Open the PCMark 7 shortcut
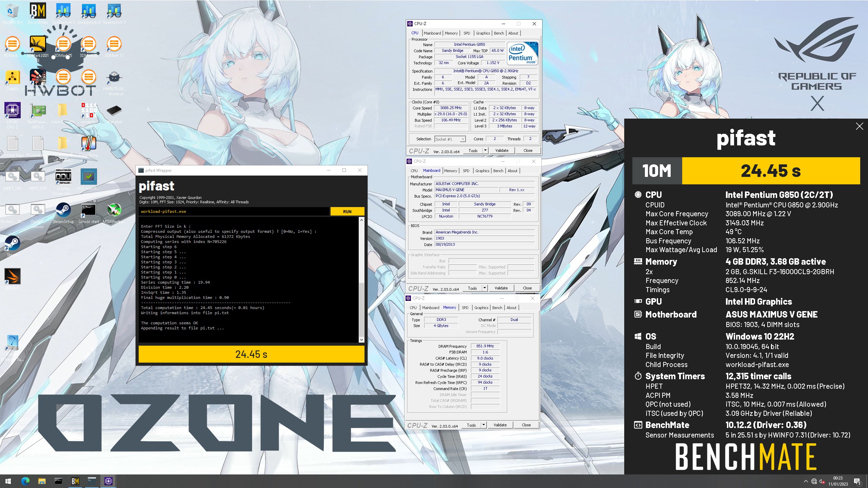 coord(12,46)
